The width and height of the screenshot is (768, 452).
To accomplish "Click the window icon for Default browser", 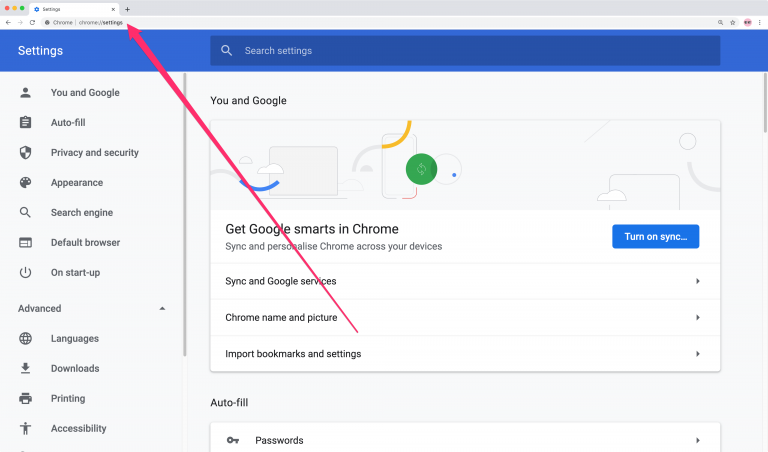I will point(25,242).
